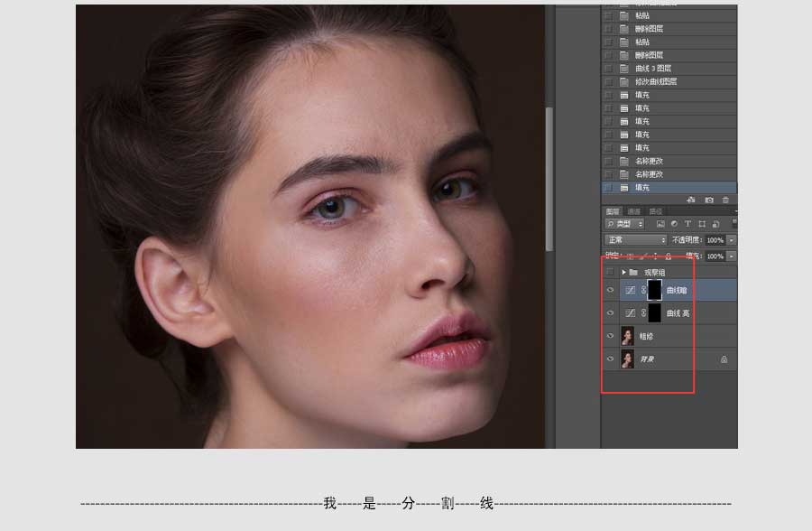Switch to the 路径 paths tab
Screen dimensions: 812x531
click(654, 211)
